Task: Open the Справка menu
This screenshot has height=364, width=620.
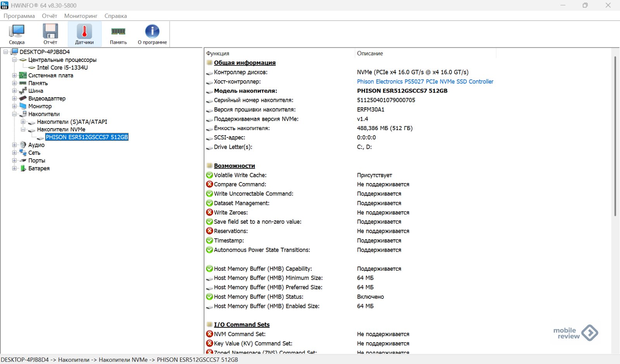Action: (x=115, y=16)
